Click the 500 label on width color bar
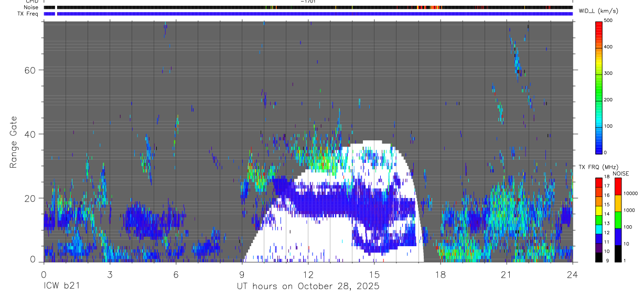Image resolution: width=644 pixels, height=297 pixels. 608,20
